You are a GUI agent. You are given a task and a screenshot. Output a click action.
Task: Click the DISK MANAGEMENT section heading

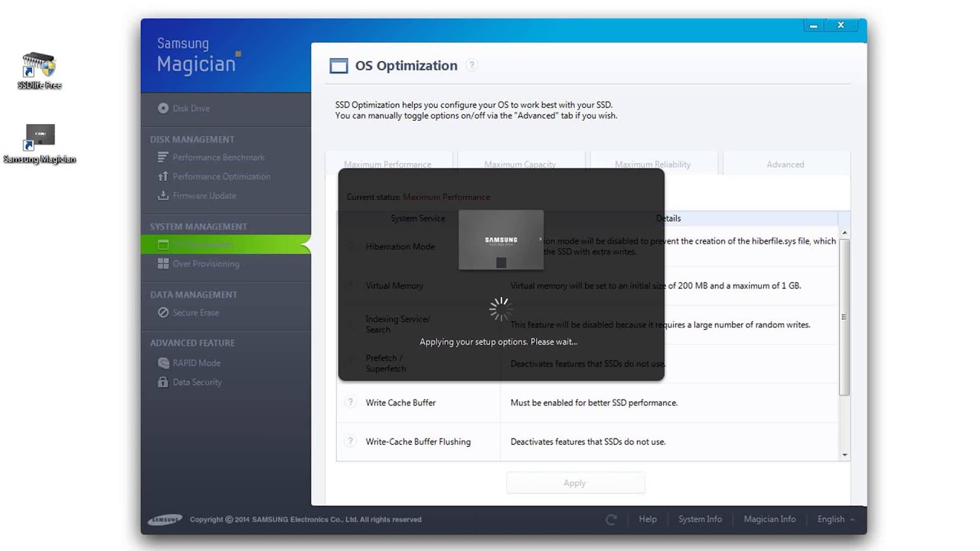pyautogui.click(x=192, y=139)
